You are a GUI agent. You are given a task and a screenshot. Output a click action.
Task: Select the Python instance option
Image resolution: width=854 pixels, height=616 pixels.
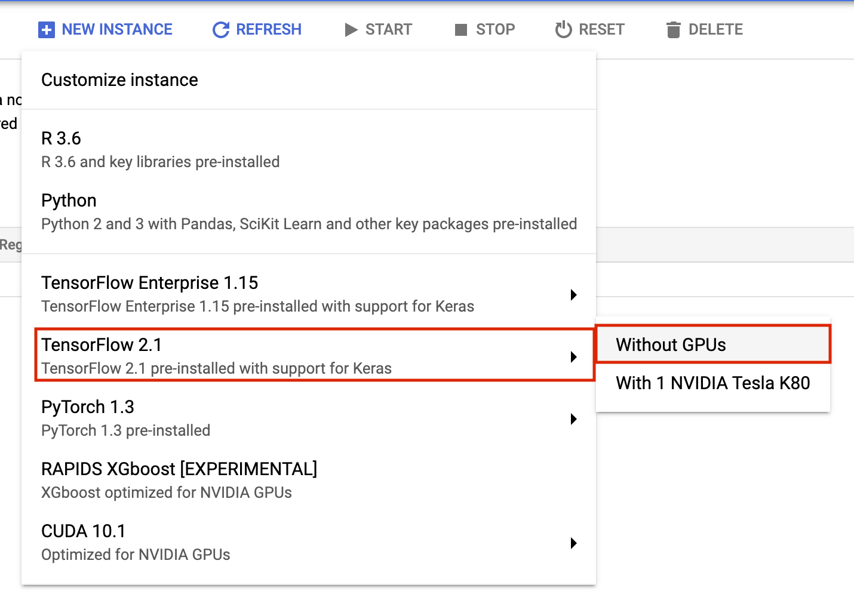[x=309, y=211]
